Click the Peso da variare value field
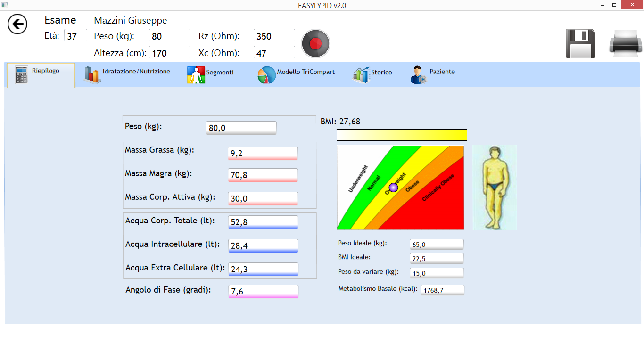 point(437,273)
